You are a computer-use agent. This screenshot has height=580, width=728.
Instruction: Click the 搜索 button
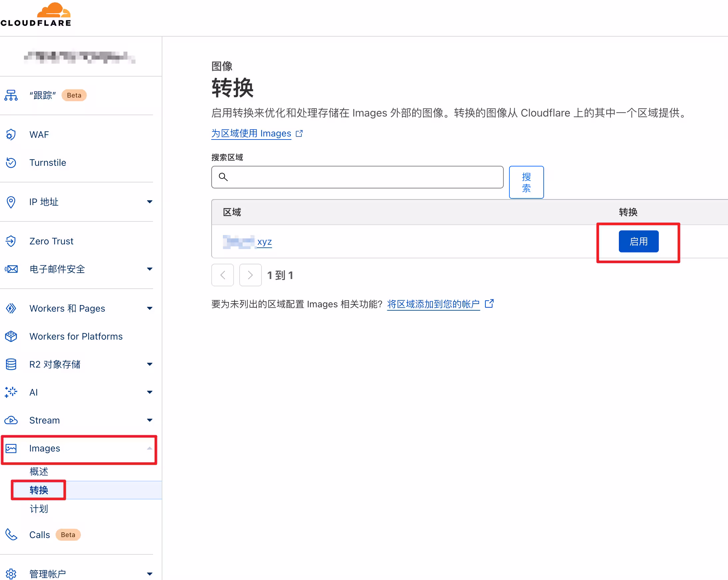point(526,182)
